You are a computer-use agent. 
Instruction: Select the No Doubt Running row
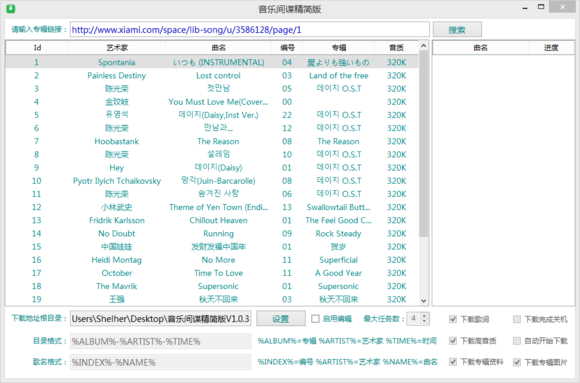(x=212, y=234)
